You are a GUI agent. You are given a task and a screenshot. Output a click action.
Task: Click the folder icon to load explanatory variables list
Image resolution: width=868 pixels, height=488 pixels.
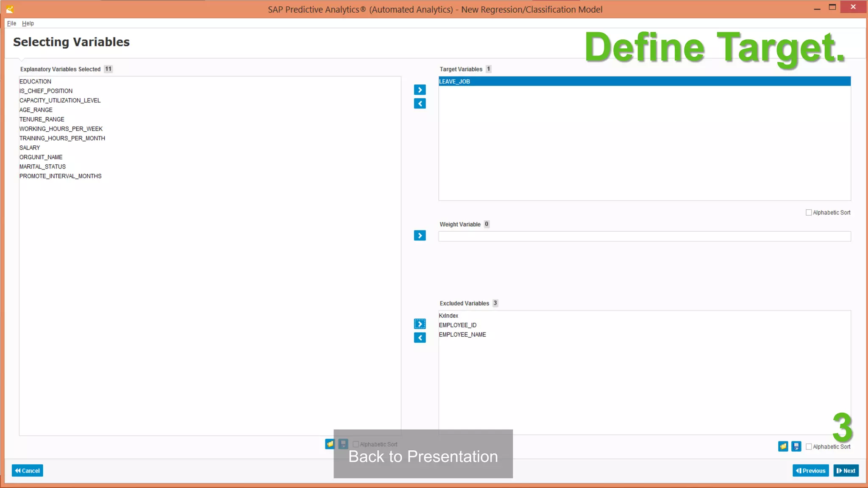point(330,444)
